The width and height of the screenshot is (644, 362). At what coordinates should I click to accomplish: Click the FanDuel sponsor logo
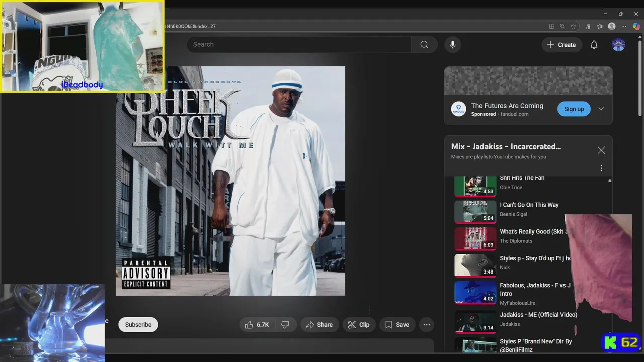(458, 109)
